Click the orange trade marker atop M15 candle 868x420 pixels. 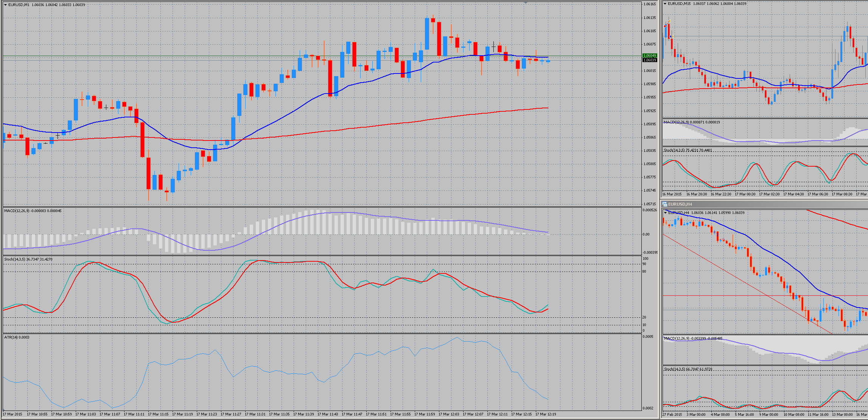[669, 21]
